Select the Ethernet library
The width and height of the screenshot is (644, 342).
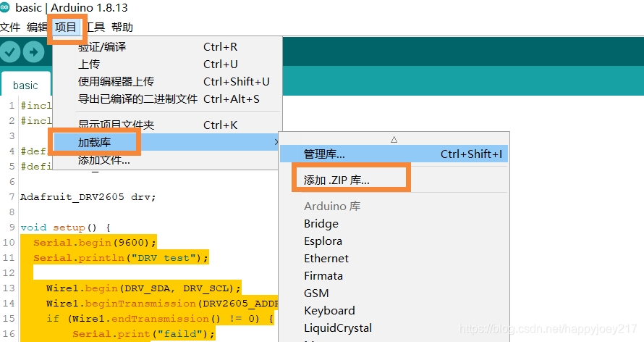[394, 258]
